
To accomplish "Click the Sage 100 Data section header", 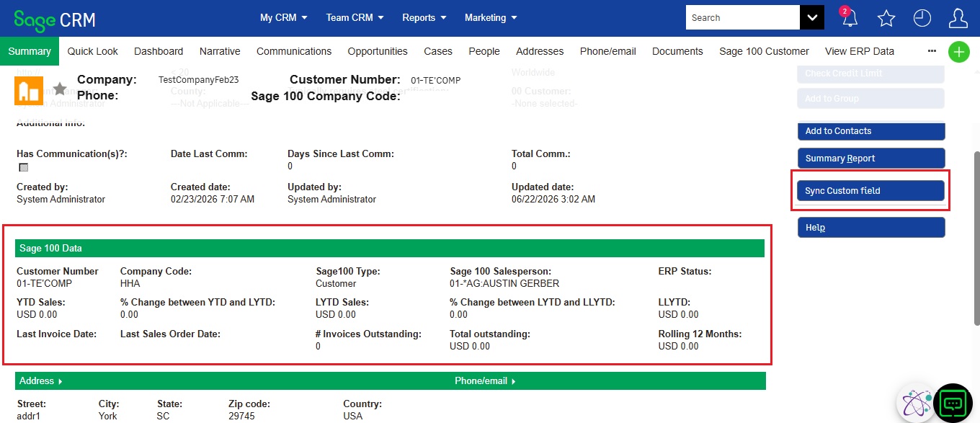I will tap(389, 248).
